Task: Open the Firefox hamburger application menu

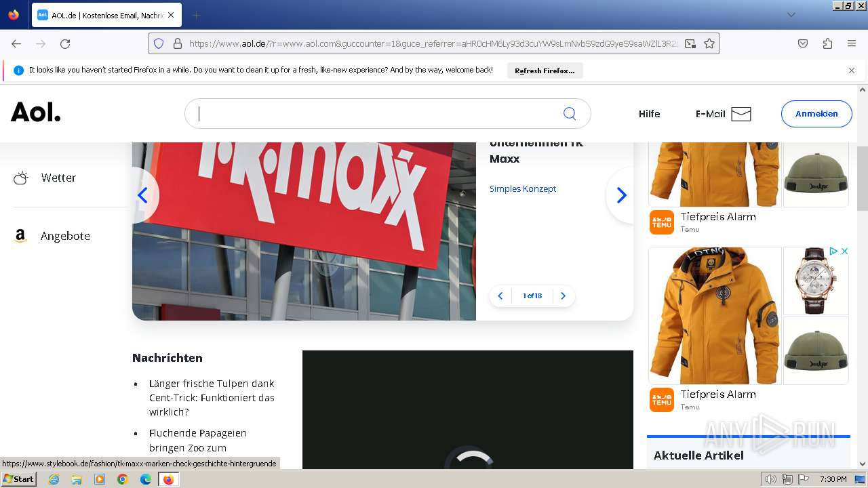Action: pyautogui.click(x=852, y=43)
